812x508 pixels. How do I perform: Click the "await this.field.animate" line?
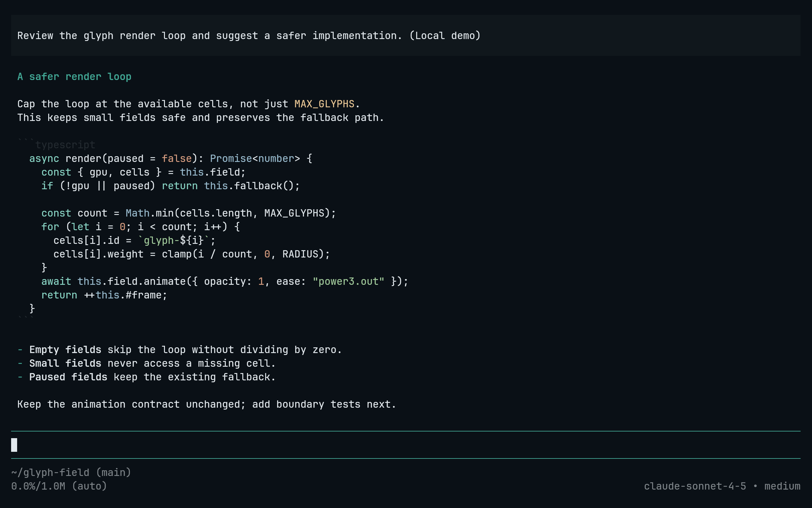(225, 281)
